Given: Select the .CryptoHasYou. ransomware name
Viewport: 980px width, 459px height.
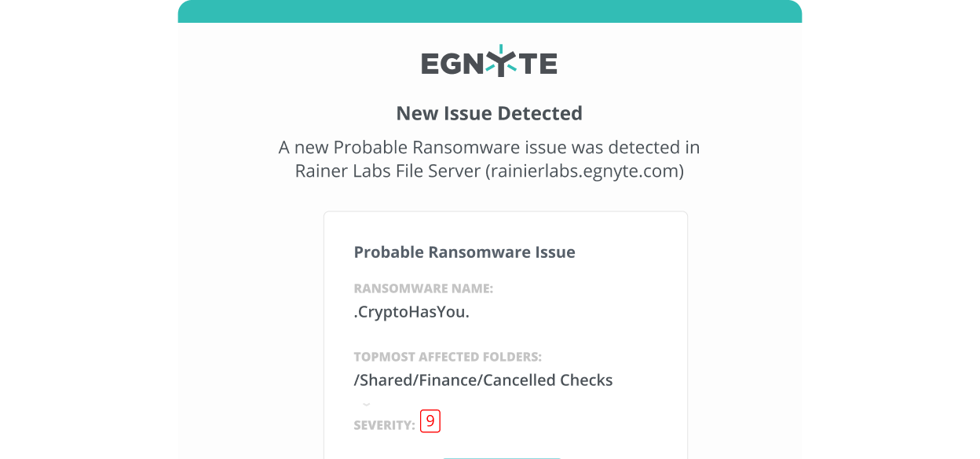Looking at the screenshot, I should [411, 312].
